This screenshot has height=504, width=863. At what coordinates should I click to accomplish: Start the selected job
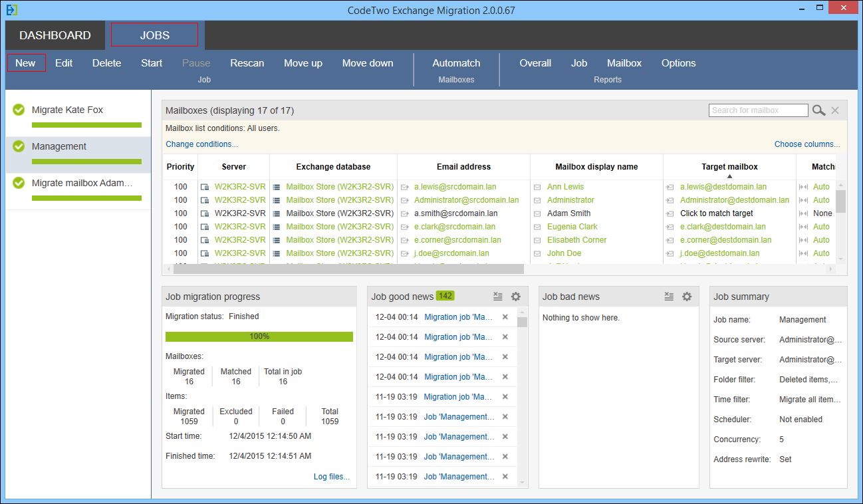[152, 63]
